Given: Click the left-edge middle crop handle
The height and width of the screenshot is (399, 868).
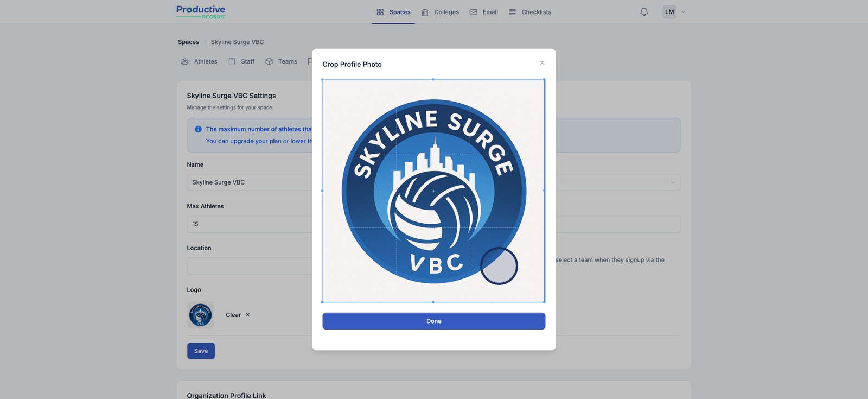Looking at the screenshot, I should pyautogui.click(x=323, y=191).
